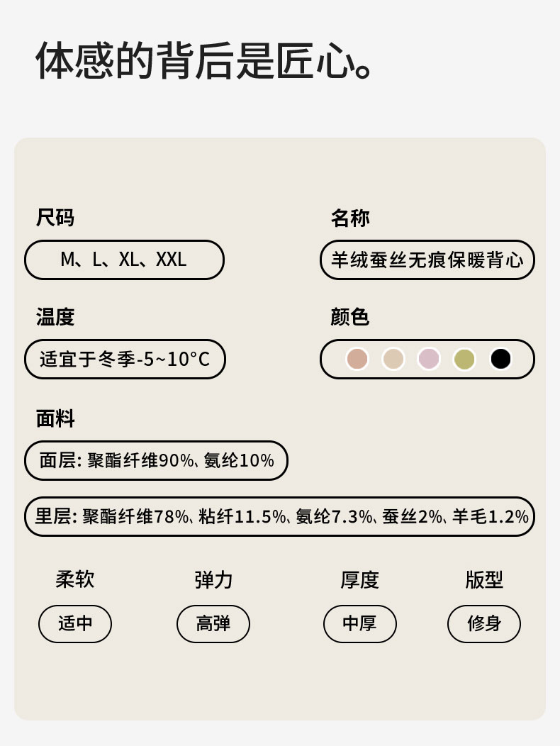
Task: Select the olive green color swatch
Action: point(464,359)
